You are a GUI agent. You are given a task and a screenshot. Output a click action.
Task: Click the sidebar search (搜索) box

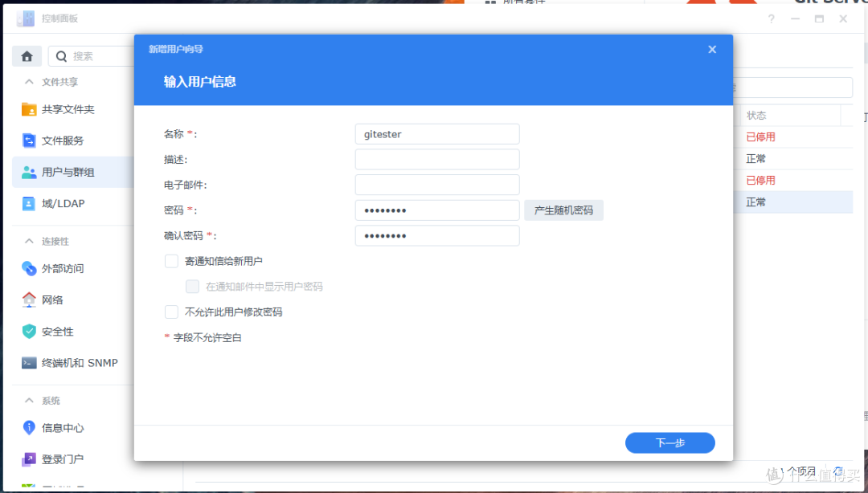click(x=92, y=56)
